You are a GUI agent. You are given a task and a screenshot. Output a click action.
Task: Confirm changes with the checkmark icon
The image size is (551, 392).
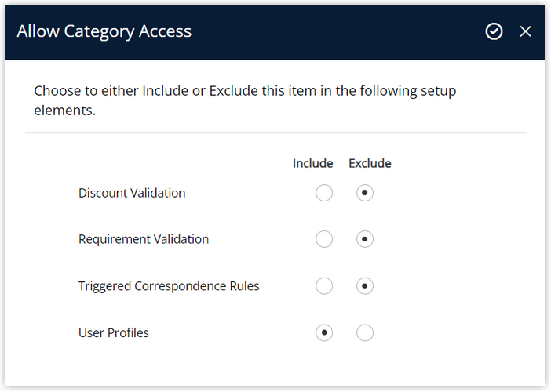[494, 31]
